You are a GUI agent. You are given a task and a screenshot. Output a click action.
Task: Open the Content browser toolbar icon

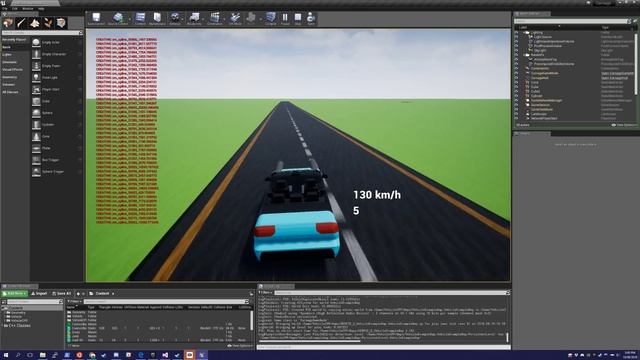[140, 17]
